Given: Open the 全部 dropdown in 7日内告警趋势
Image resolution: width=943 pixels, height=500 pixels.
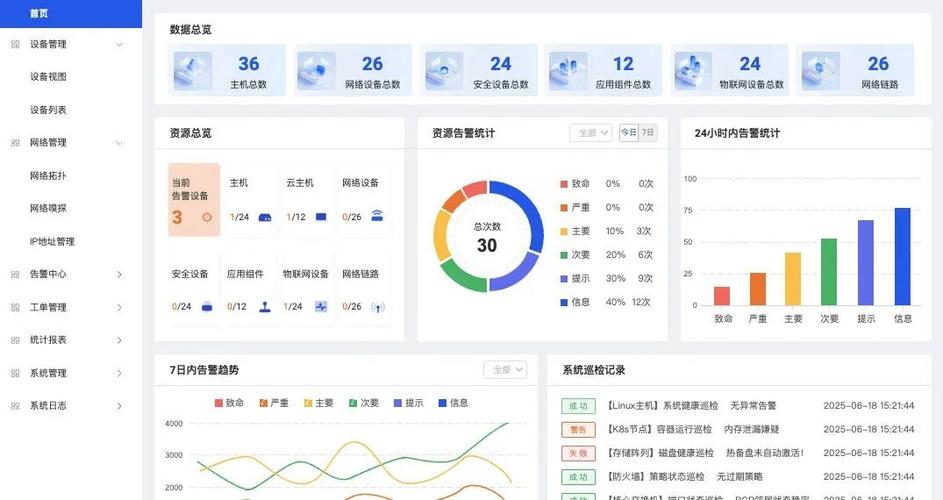Looking at the screenshot, I should (x=505, y=369).
